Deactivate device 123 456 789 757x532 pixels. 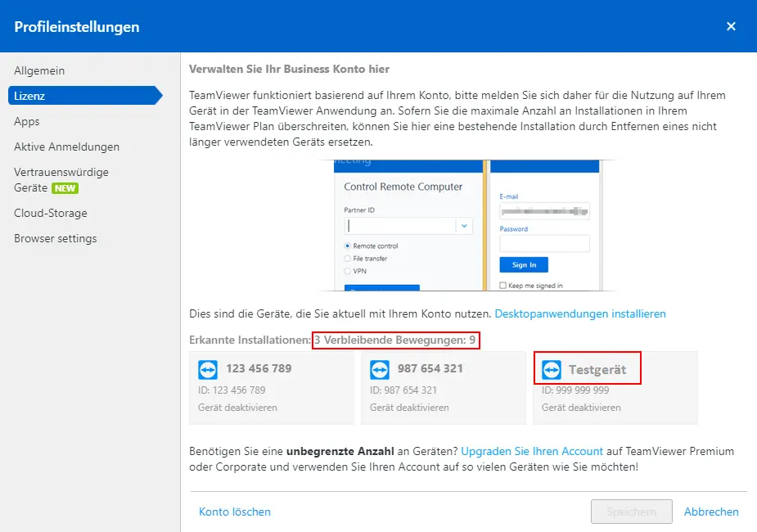click(237, 408)
